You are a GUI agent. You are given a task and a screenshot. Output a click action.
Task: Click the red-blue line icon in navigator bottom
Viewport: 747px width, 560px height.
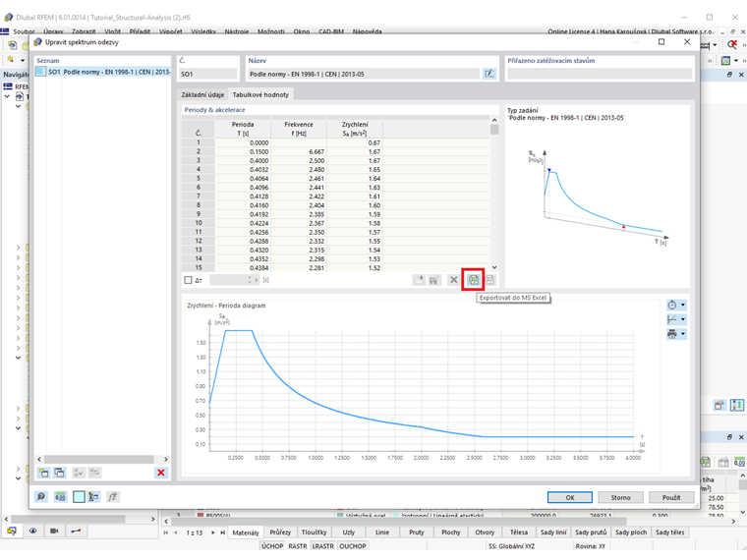pos(76,531)
